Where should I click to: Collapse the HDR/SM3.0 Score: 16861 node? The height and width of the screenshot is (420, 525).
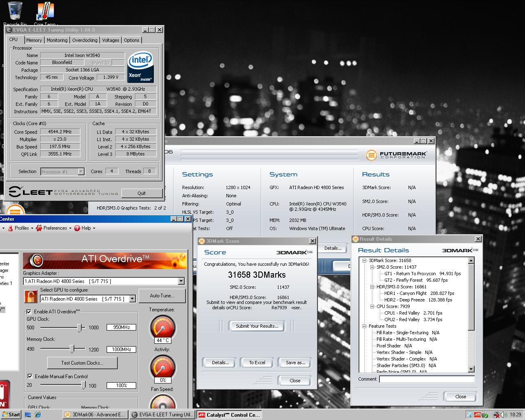click(372, 287)
